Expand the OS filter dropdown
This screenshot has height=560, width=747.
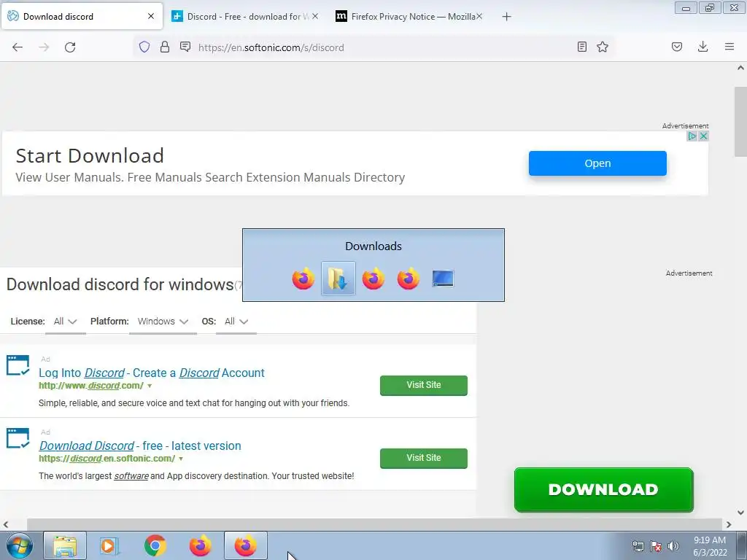236,322
